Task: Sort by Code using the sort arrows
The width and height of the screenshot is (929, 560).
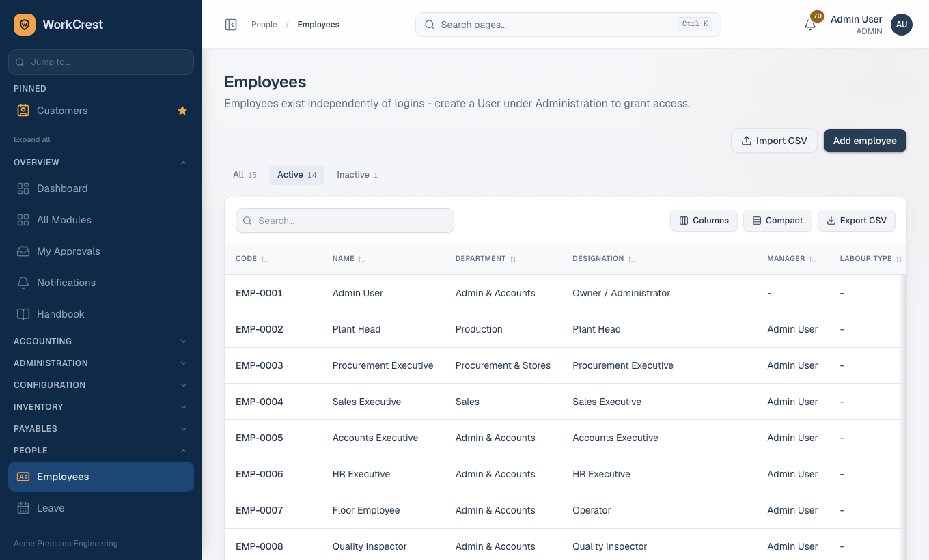Action: pos(264,259)
